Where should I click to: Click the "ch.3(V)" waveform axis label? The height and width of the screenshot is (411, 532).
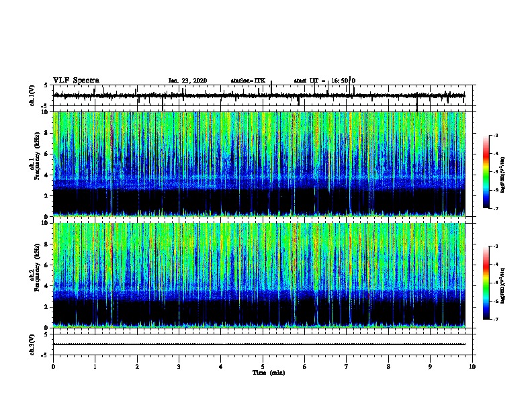coord(32,345)
